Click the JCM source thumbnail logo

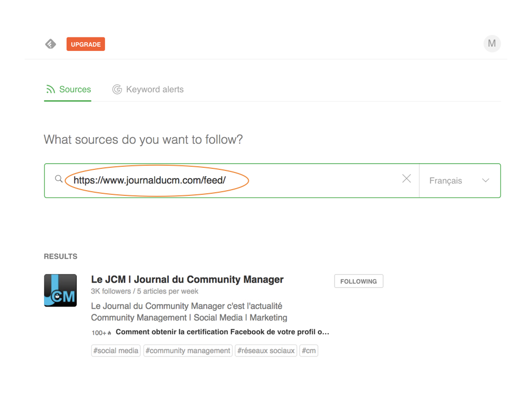point(60,290)
